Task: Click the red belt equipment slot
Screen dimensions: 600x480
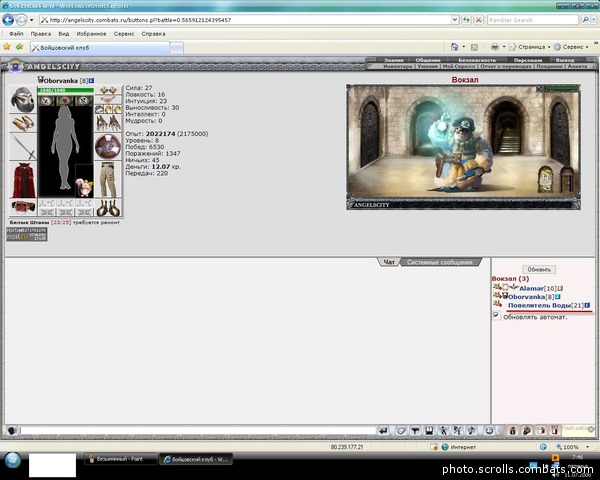Action: (x=23, y=207)
